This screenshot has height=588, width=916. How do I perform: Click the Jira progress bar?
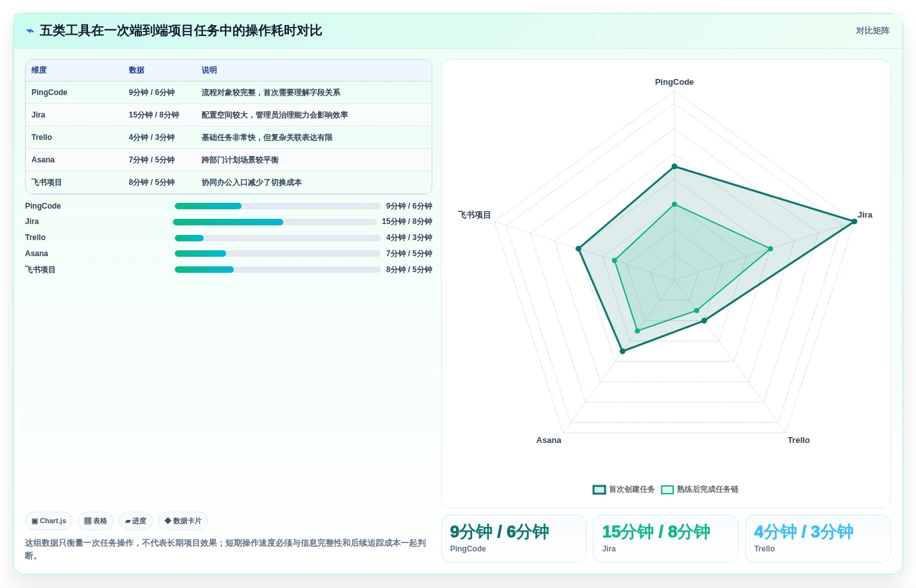[275, 222]
